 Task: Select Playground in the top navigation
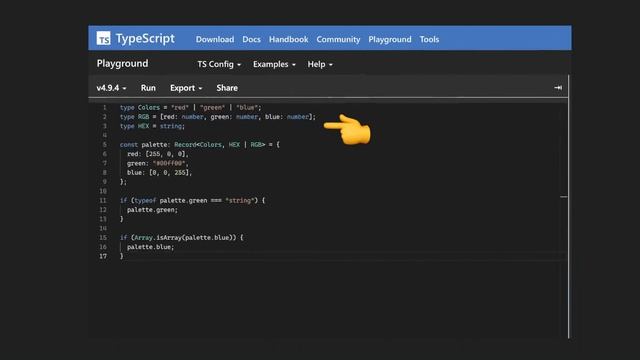[389, 39]
